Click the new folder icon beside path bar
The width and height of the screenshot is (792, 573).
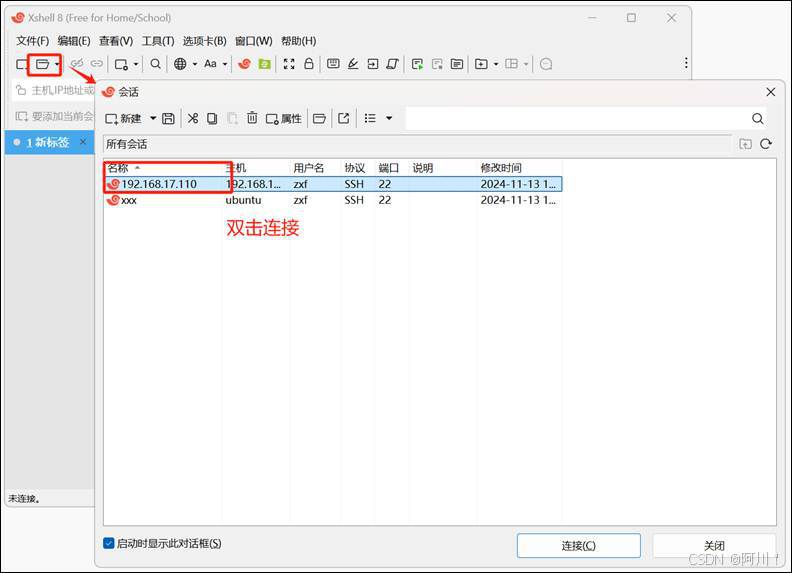(745, 144)
